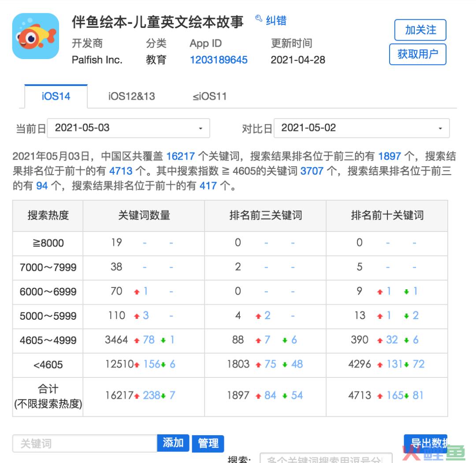Click the 排名前三关键词 column header
476x463 pixels.
click(266, 215)
